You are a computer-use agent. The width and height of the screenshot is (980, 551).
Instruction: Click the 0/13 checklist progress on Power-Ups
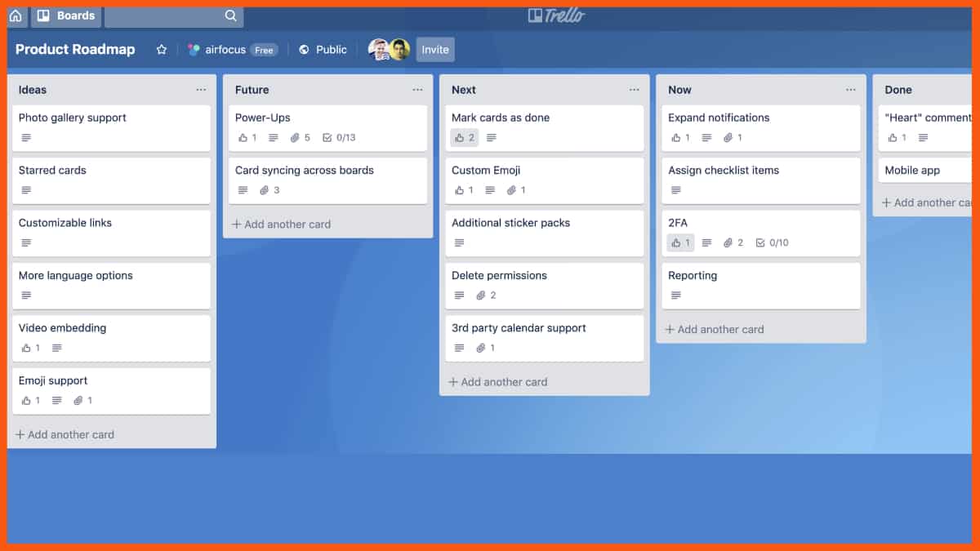[x=340, y=137]
